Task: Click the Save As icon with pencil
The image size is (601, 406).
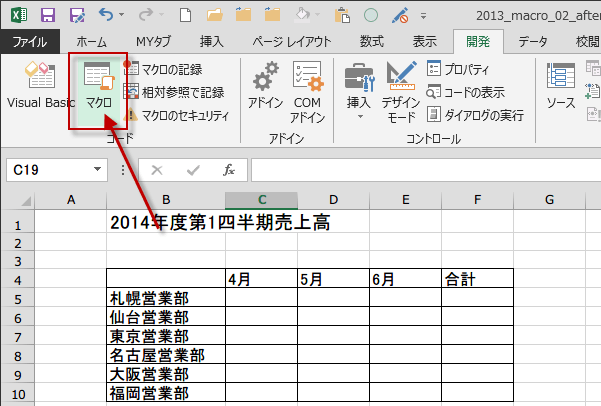Action: 77,15
